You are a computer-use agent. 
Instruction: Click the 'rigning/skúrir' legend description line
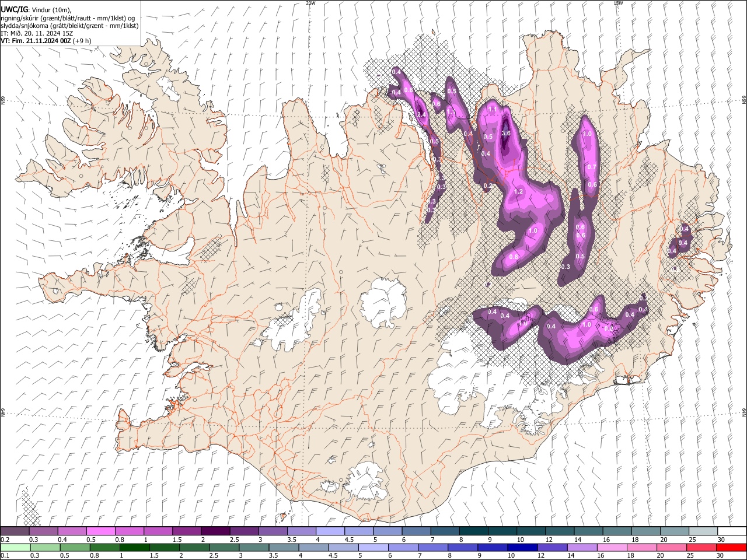68,18
